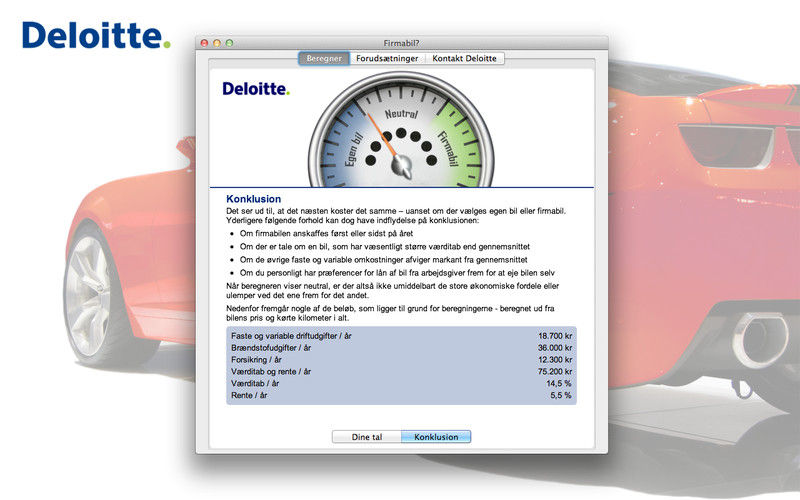This screenshot has height=500, width=800.
Task: Open the Forudsætninger tab
Action: coord(387,58)
